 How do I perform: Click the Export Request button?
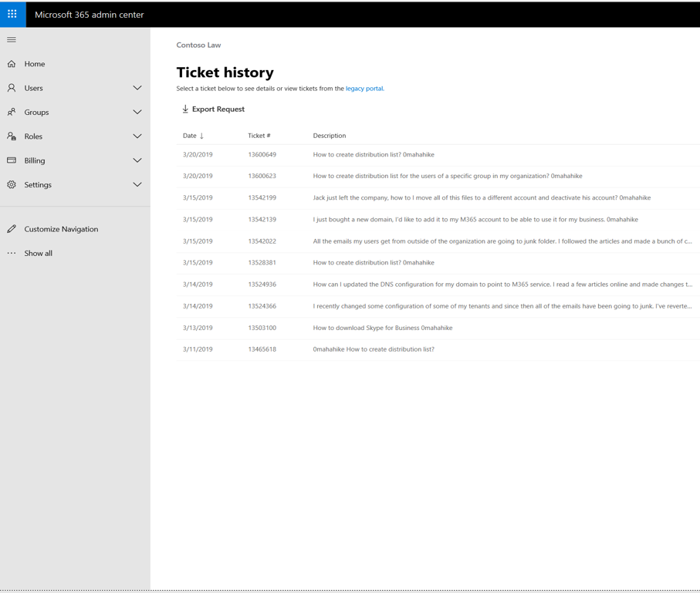click(x=213, y=109)
